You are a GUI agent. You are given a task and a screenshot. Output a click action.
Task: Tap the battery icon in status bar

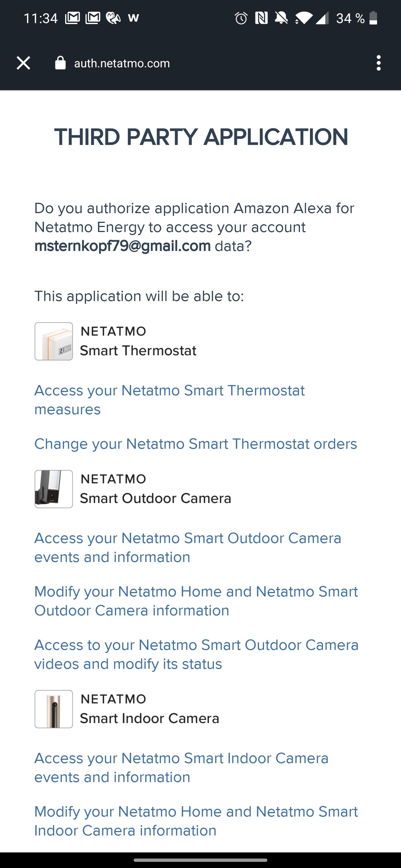point(373,18)
